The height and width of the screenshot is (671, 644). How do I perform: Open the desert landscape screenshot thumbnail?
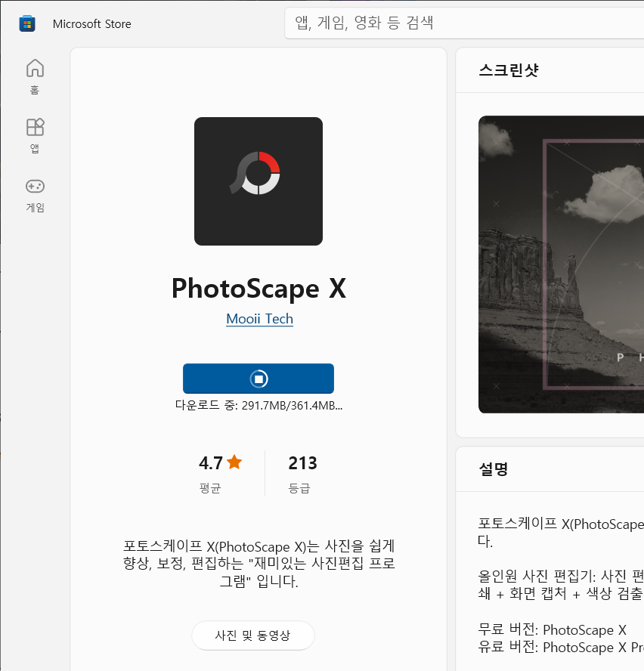pyautogui.click(x=561, y=264)
